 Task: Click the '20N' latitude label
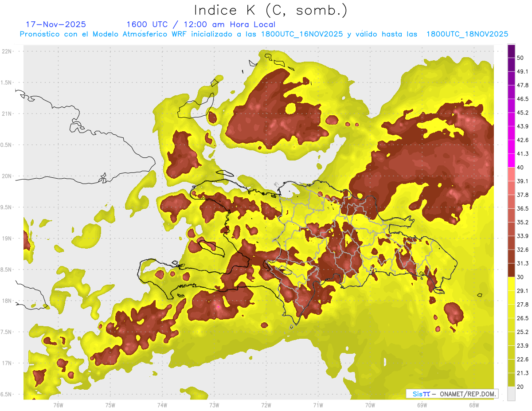click(x=7, y=176)
